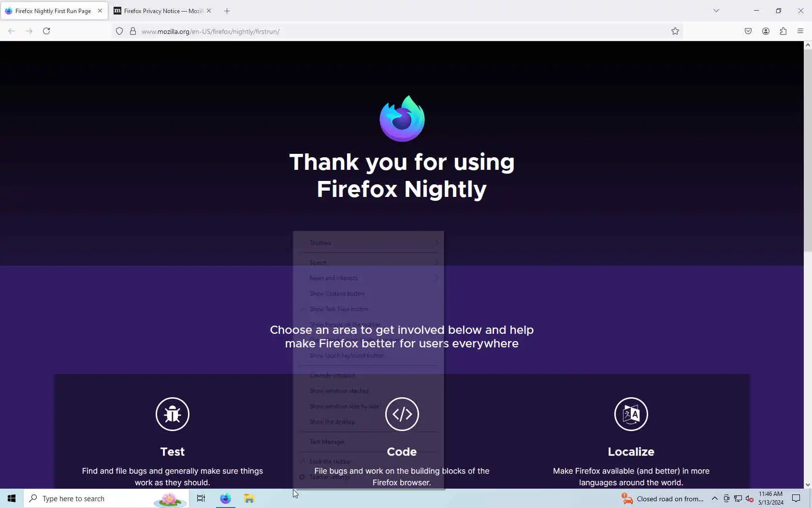Click the Meet Now tray icon

click(726, 499)
